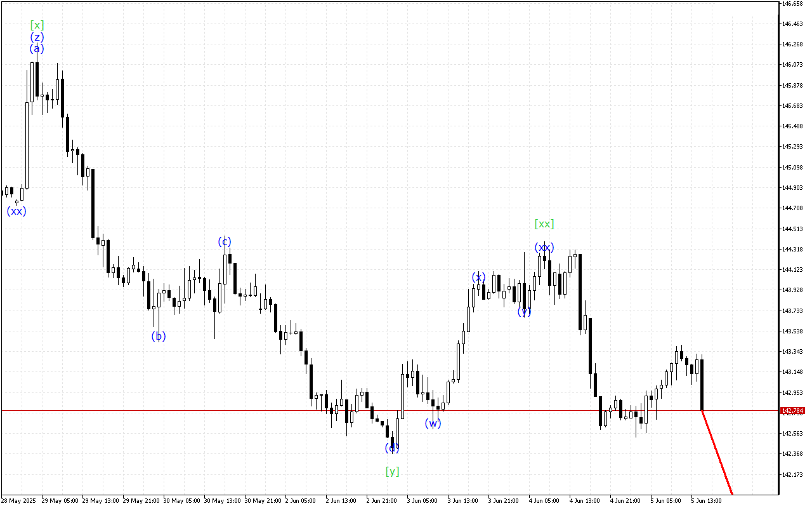The image size is (812, 508).
Task: Click the 5 Jun 13:00 time label
Action: [707, 500]
